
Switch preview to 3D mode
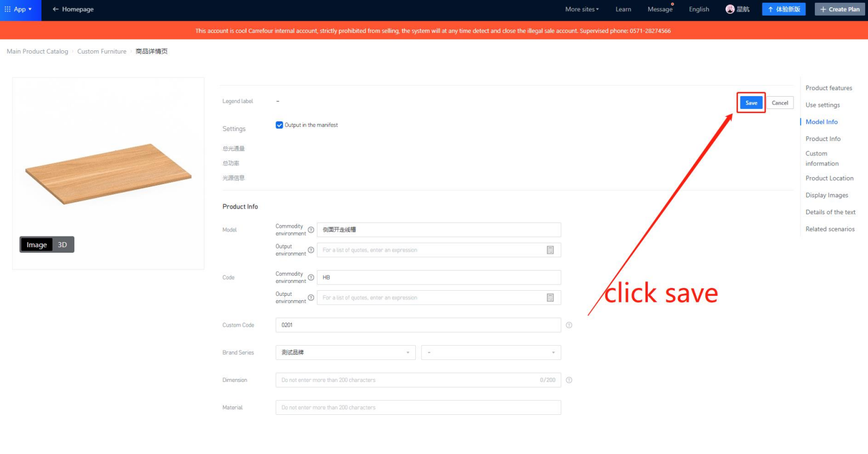[63, 245]
